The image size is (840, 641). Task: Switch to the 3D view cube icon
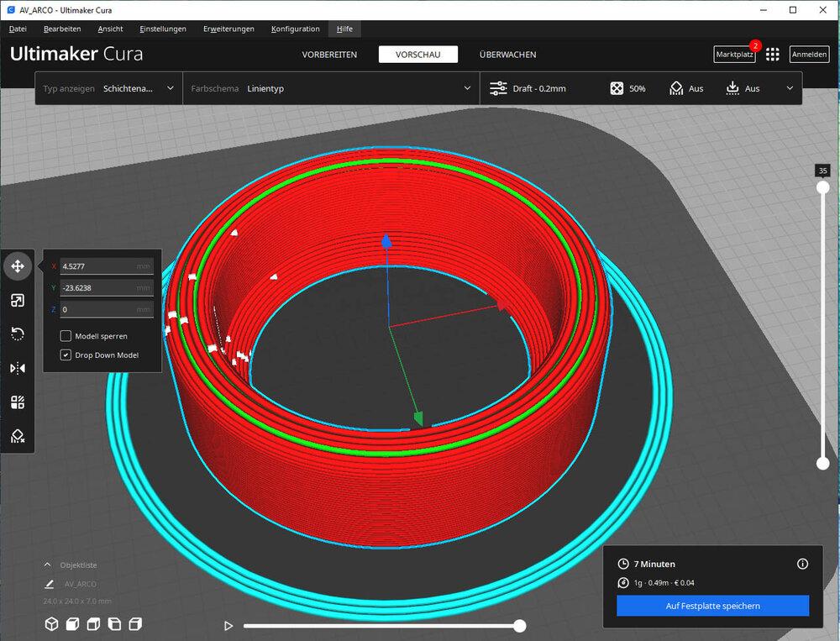click(52, 624)
